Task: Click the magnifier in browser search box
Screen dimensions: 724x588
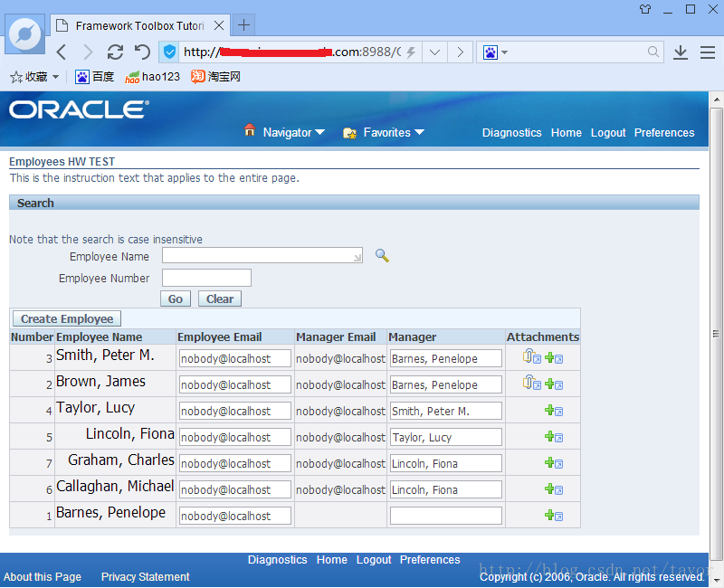Action: (x=653, y=52)
